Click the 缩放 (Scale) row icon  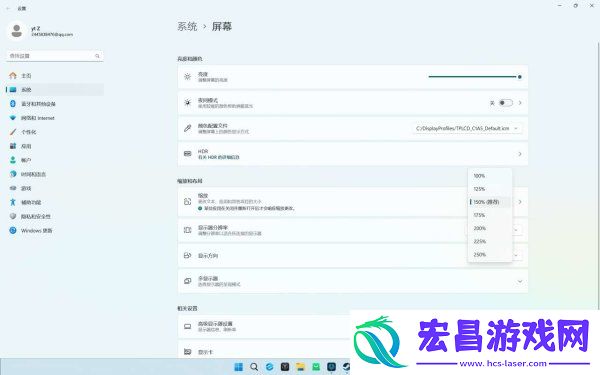[188, 202]
